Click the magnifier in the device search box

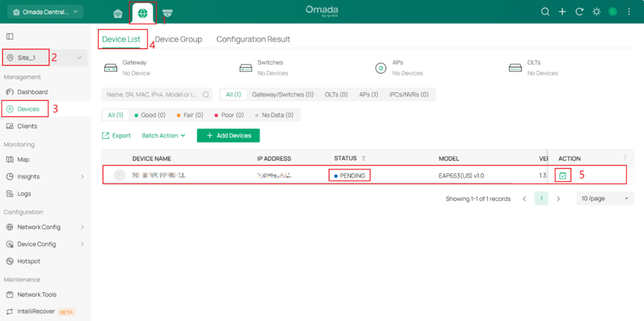tap(206, 94)
